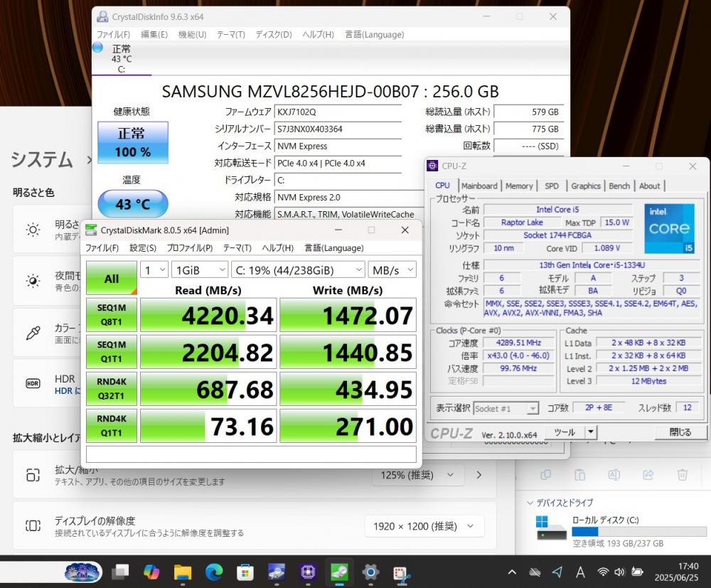Click the blue health status orb for drive C:
The image size is (711, 588).
pos(97,47)
